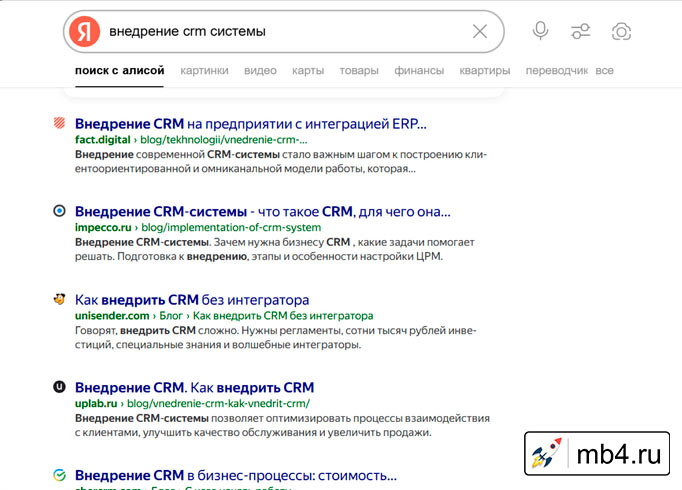Click the snippet 'позволяет оптимизировать процессы взаимодействия'
The image size is (682, 490).
coord(351,418)
